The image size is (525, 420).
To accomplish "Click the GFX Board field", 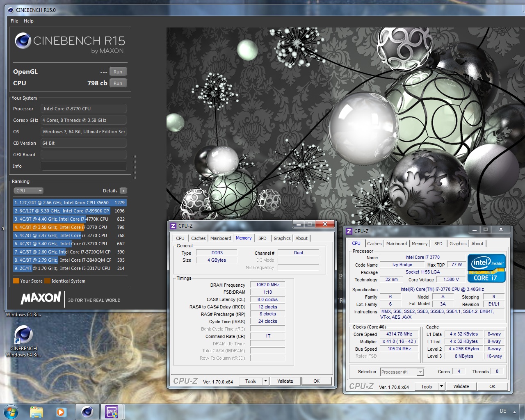I will [84, 155].
